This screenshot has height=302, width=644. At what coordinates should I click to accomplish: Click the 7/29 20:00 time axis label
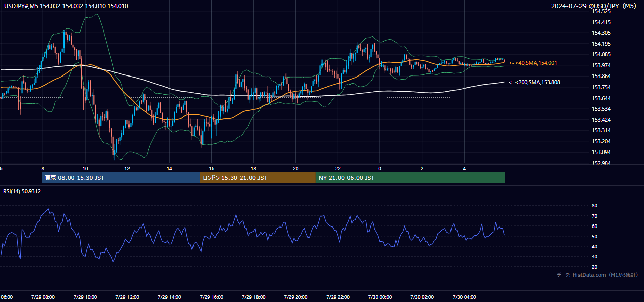[296, 297]
